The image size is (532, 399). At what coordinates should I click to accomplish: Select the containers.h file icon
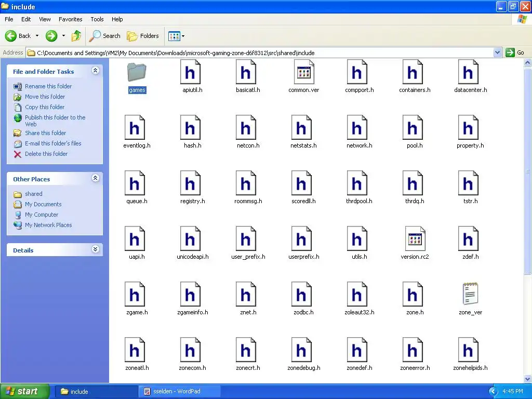pos(413,72)
